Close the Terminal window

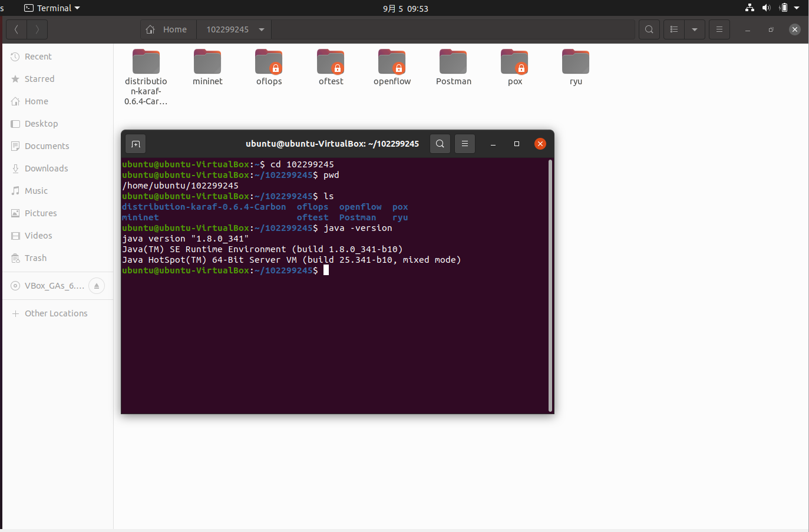(x=540, y=144)
